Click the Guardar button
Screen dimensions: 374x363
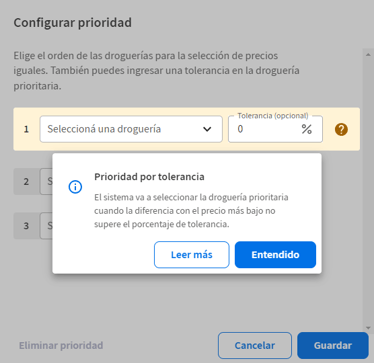(333, 345)
